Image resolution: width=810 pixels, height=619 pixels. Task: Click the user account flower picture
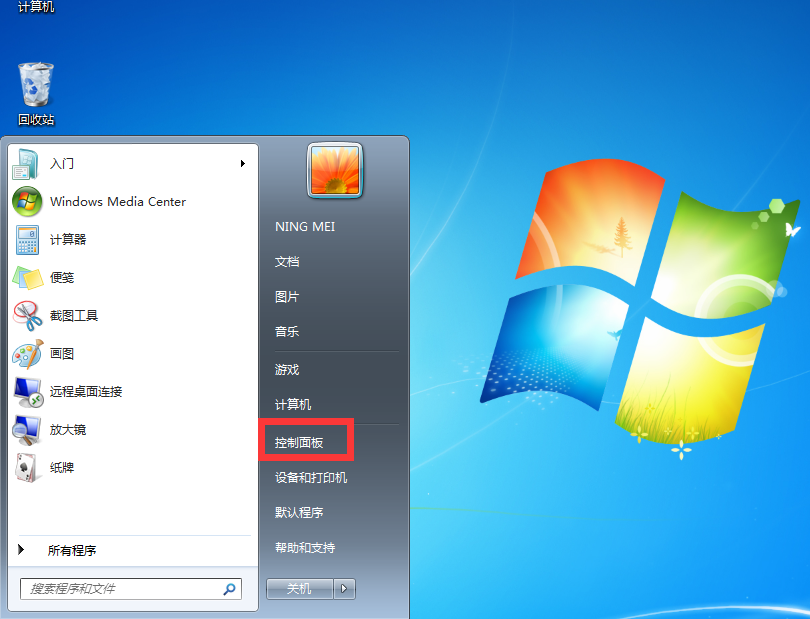click(334, 170)
